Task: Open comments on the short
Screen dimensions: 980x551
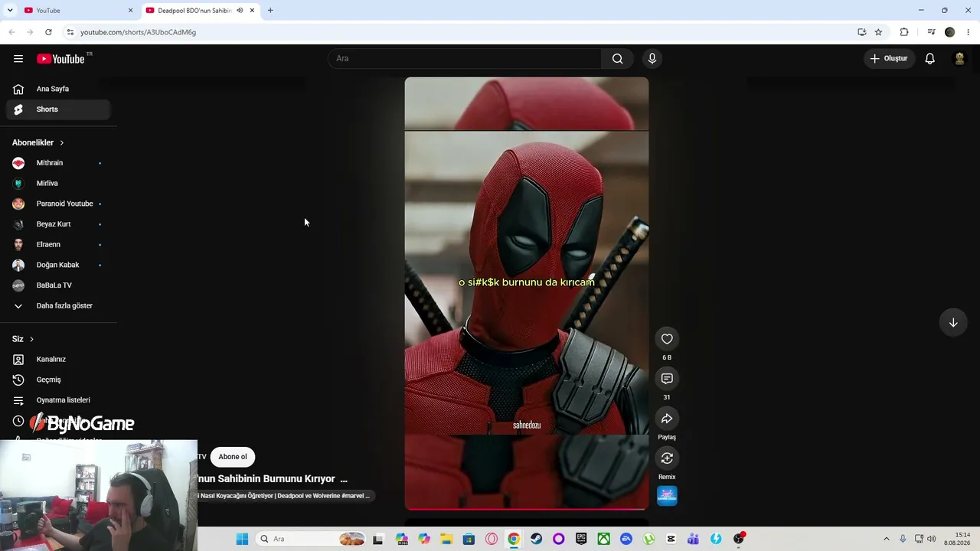Action: [x=667, y=379]
